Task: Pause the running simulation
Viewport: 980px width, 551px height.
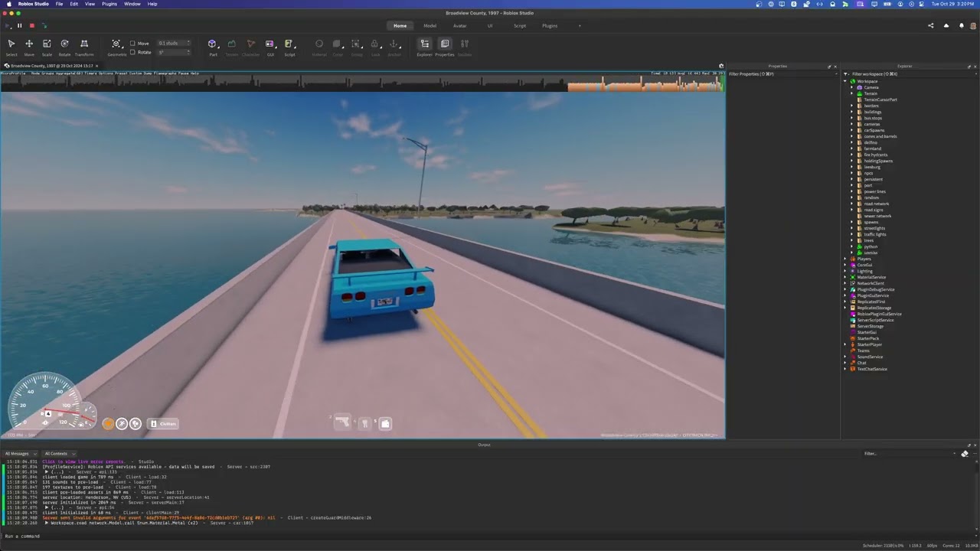Action: tap(19, 26)
